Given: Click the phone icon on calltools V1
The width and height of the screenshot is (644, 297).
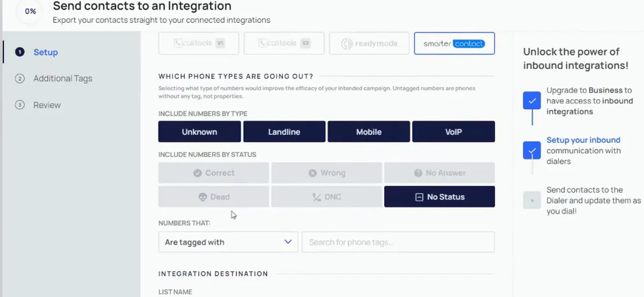Looking at the screenshot, I should pos(178,44).
